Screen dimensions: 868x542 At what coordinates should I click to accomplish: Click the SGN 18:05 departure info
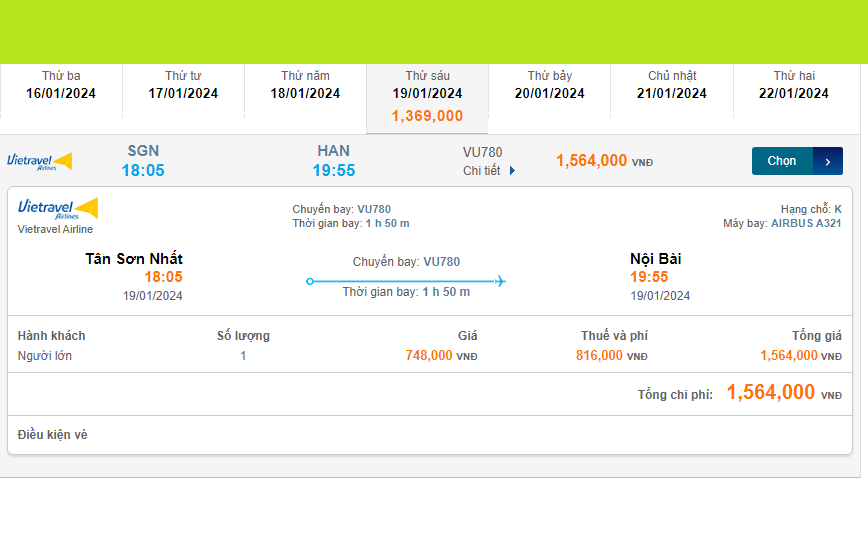(x=143, y=161)
